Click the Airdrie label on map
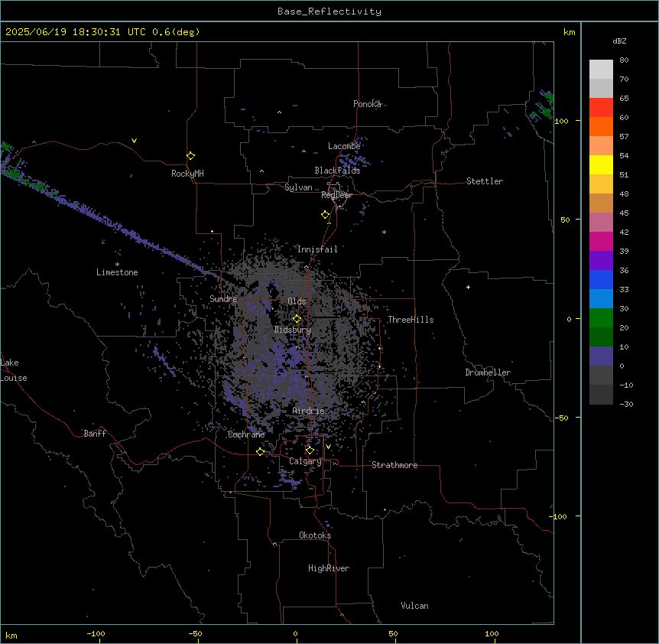 [x=308, y=411]
